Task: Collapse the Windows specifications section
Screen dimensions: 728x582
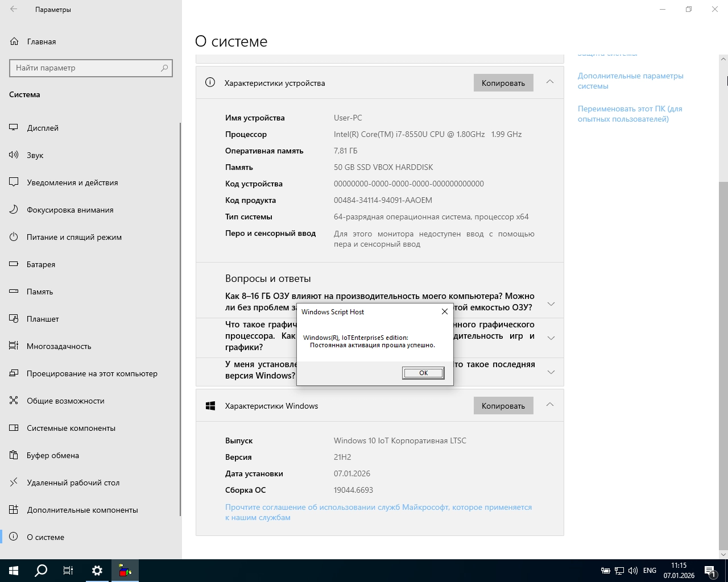Action: tap(550, 405)
